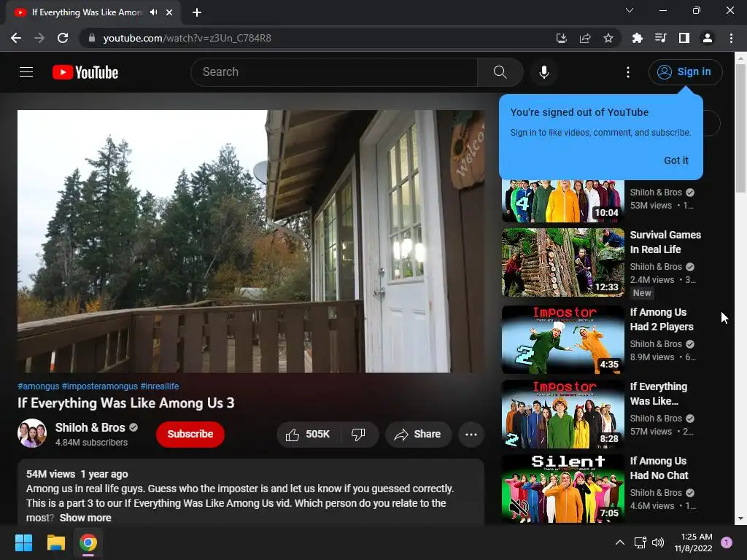
Task: Dislike the video with thumbs down
Action: [359, 435]
